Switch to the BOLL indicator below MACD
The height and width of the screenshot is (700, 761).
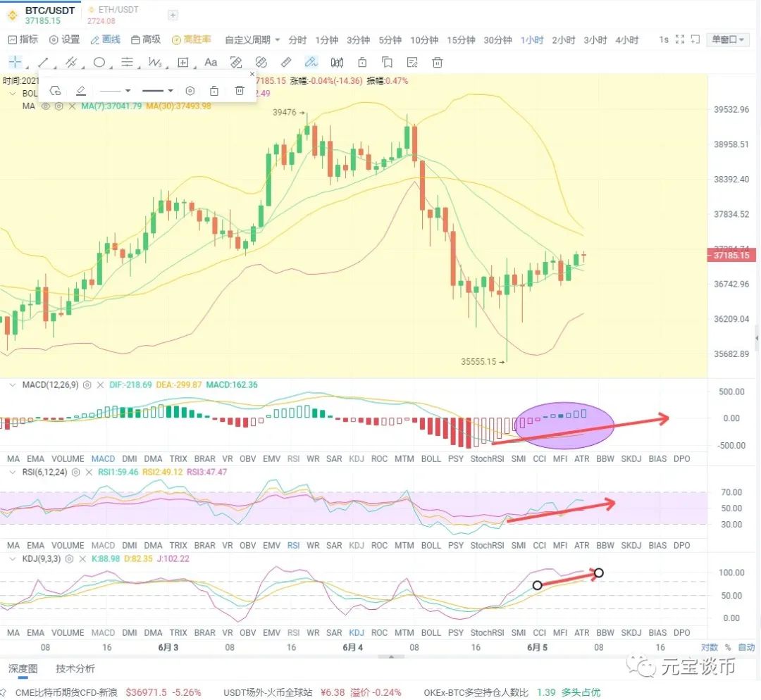pyautogui.click(x=431, y=458)
